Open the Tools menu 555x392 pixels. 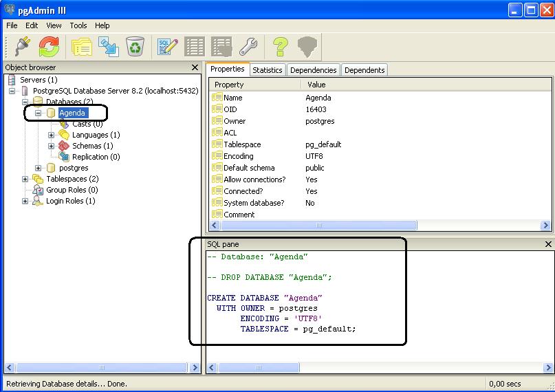tap(78, 25)
